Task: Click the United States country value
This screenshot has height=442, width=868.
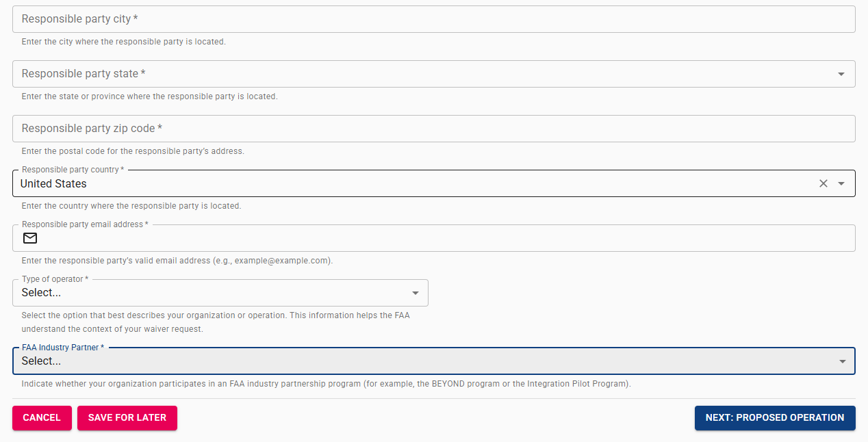Action: [x=53, y=183]
